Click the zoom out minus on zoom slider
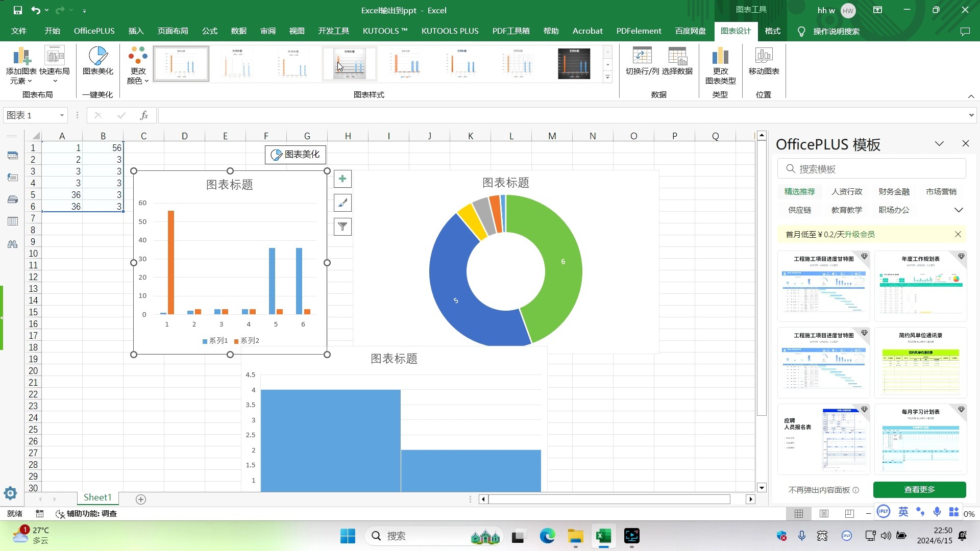This screenshot has width=980, height=551. pyautogui.click(x=869, y=514)
